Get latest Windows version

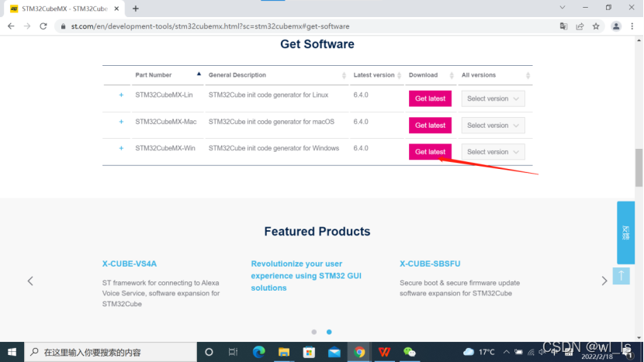coord(430,152)
